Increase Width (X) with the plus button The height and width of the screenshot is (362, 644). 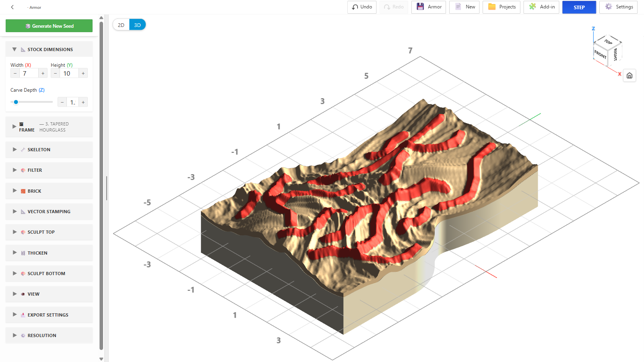[43, 73]
